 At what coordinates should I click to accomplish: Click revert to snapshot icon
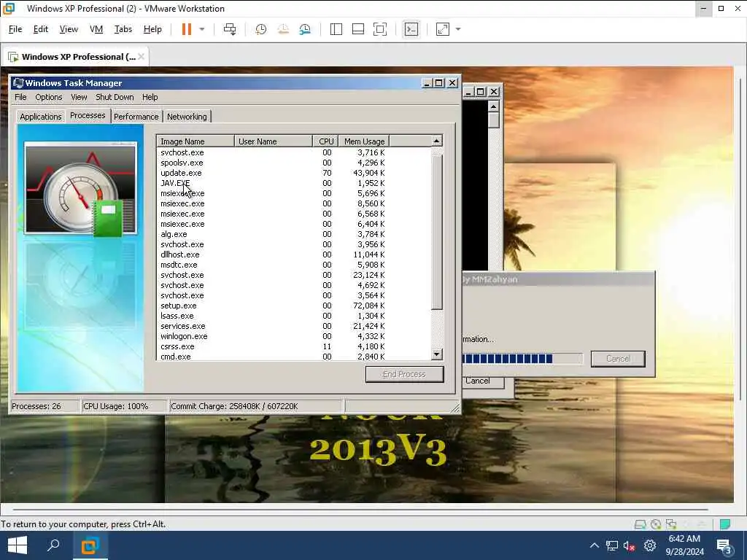point(283,29)
